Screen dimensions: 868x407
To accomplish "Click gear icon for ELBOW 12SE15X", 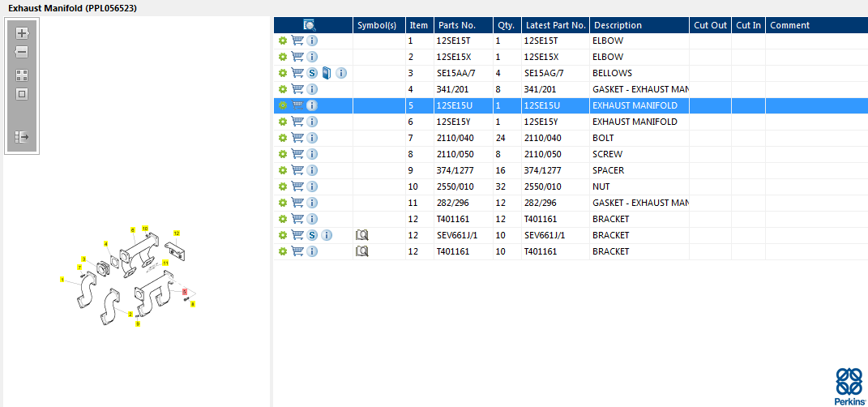I will [282, 57].
